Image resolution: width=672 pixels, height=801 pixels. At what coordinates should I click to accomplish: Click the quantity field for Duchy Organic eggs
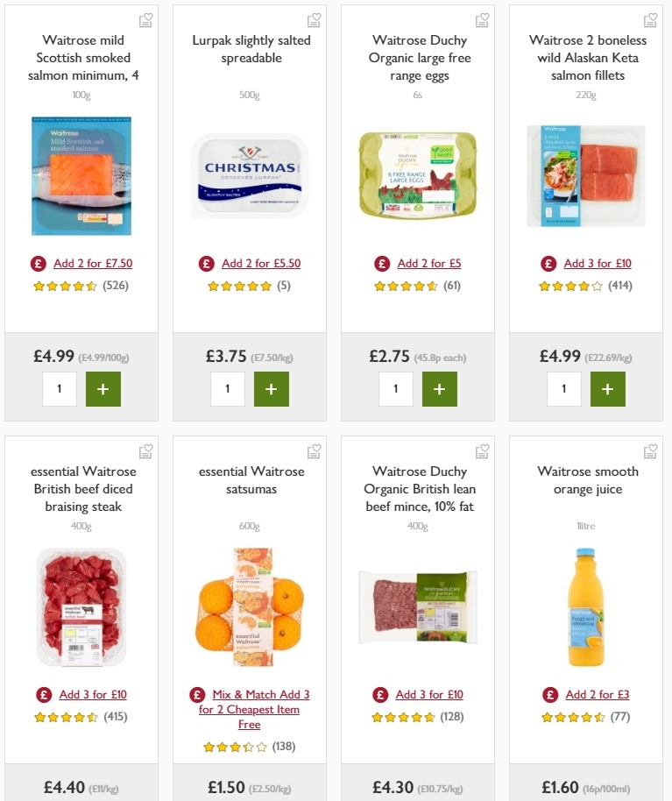coord(396,388)
